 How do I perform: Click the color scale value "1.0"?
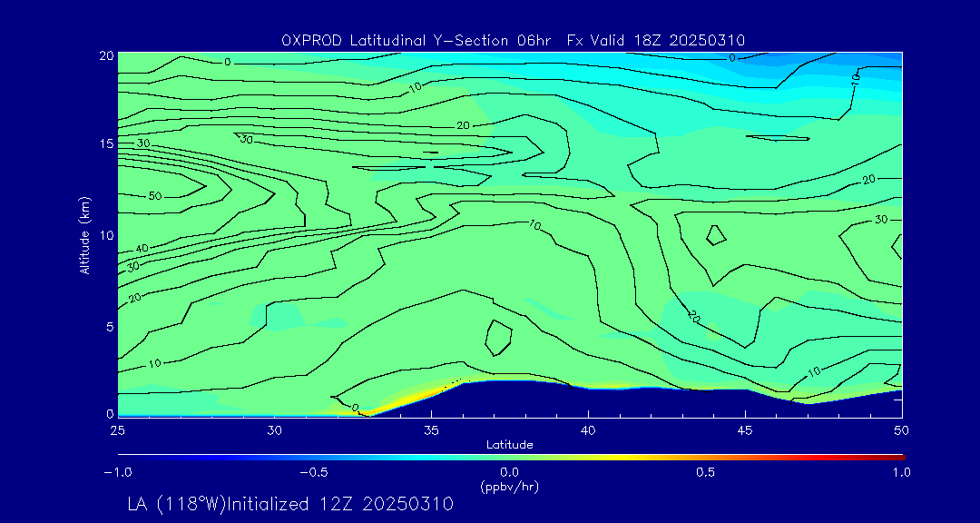(902, 472)
